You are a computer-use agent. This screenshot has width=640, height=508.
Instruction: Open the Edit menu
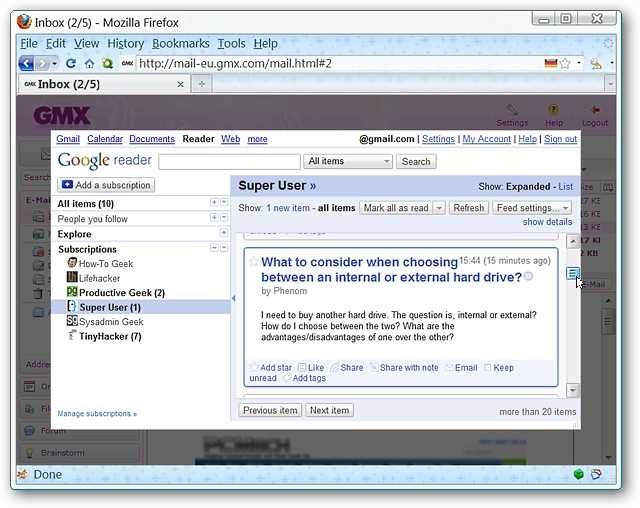[56, 43]
